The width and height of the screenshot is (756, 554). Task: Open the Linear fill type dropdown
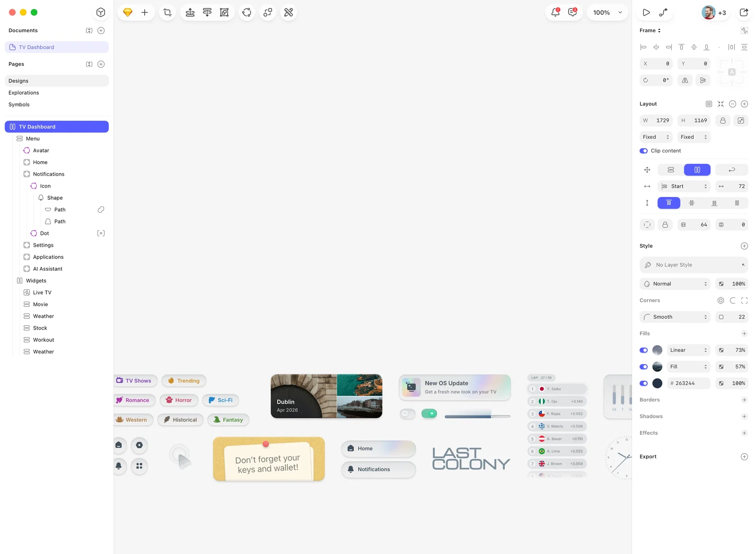point(689,350)
